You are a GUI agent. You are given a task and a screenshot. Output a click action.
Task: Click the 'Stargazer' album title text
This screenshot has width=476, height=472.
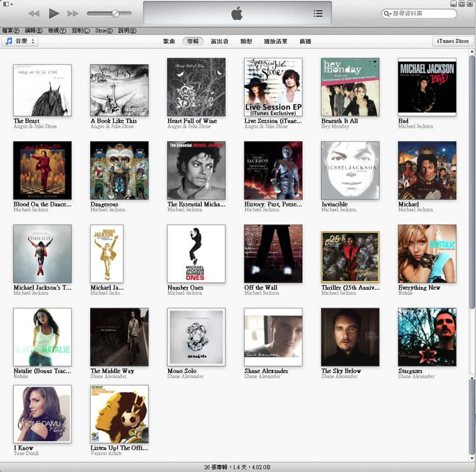tap(410, 371)
